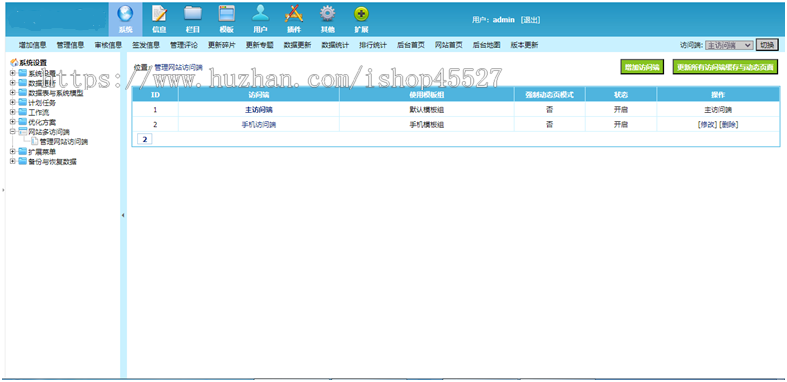Click the 使用模板组 column header
The height and width of the screenshot is (382, 787).
point(427,95)
